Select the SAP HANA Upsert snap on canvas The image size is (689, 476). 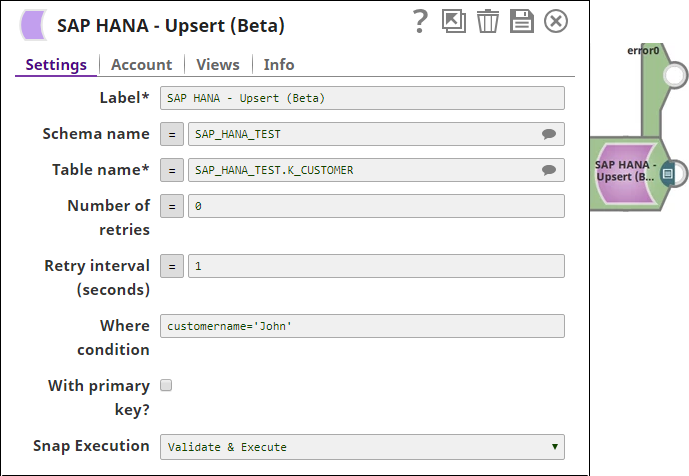click(x=624, y=173)
